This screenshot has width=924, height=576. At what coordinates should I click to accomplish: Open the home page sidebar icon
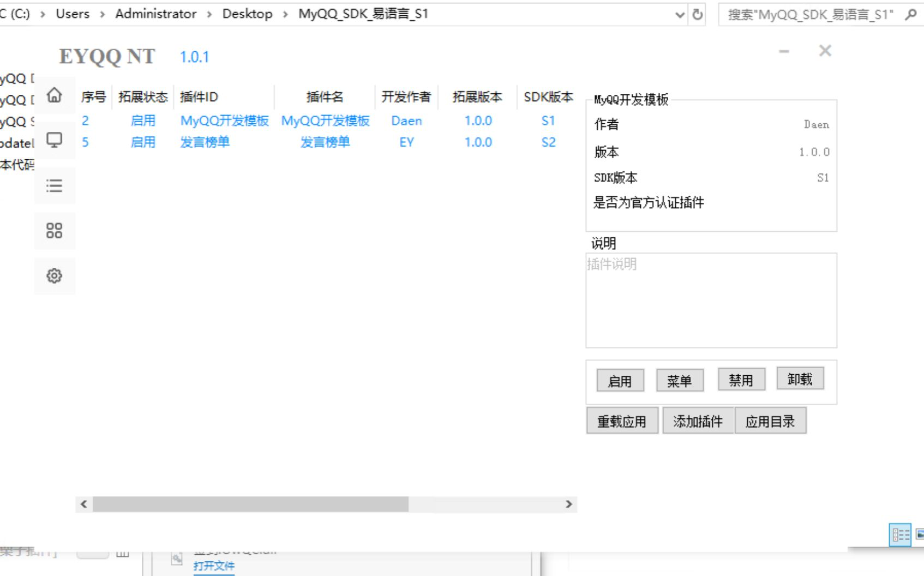(x=54, y=95)
